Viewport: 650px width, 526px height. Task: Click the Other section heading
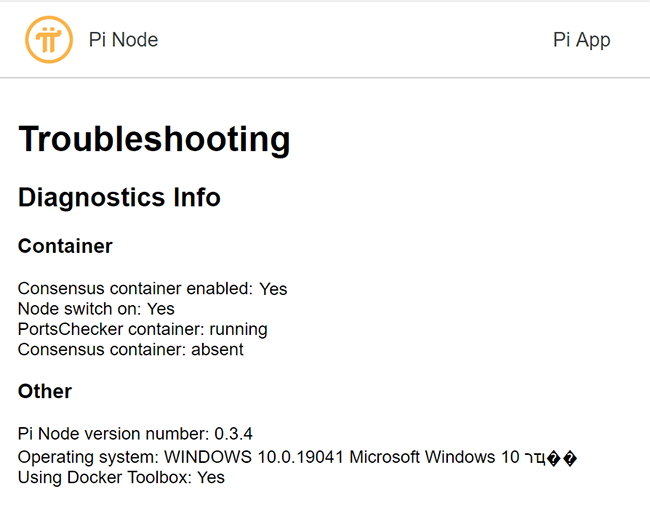45,391
